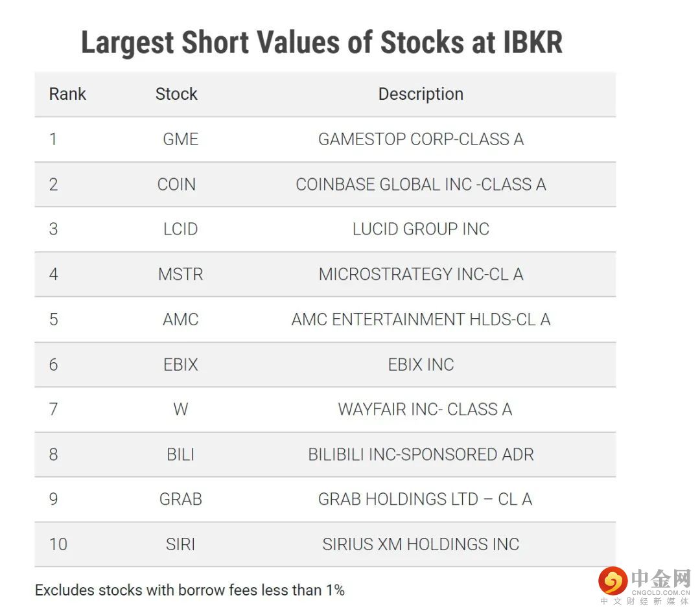Click GAMESTOP CORP-CLASS A description

tap(421, 139)
